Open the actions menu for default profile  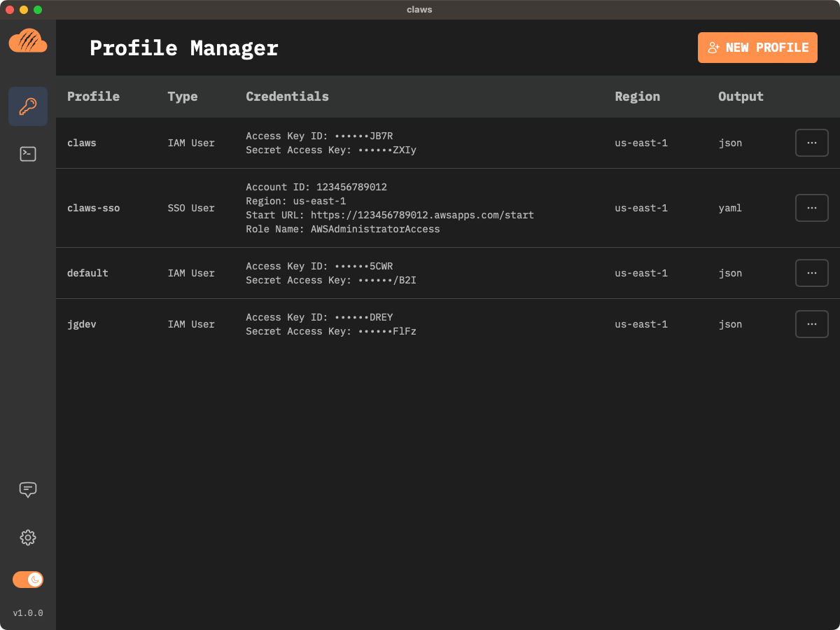(x=812, y=273)
